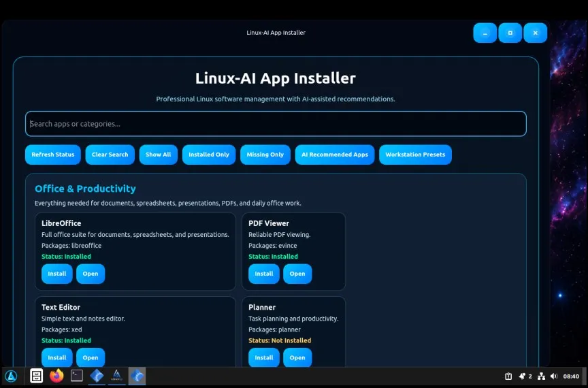Click 'Task planning and productivity.' description
Image resolution: width=588 pixels, height=388 pixels.
point(293,319)
